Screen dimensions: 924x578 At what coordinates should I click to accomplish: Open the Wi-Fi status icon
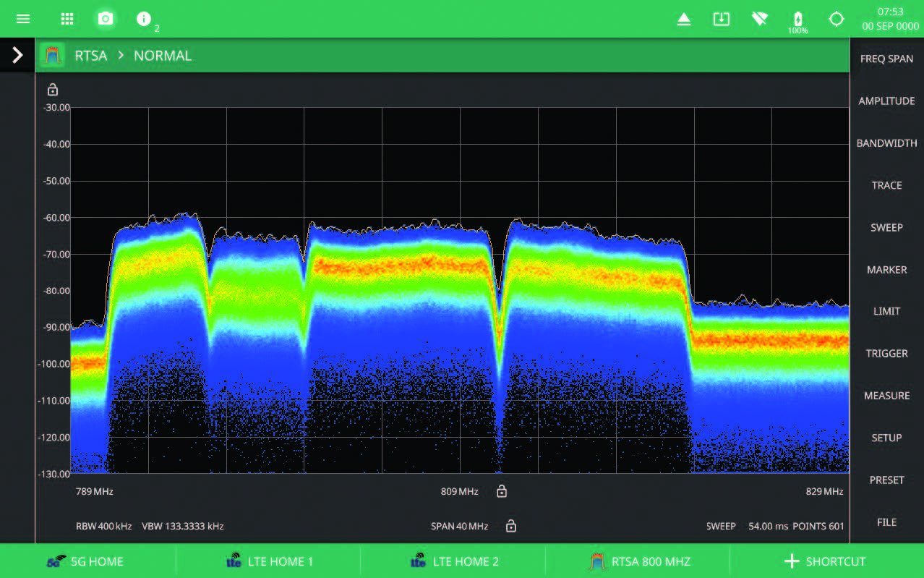point(759,20)
